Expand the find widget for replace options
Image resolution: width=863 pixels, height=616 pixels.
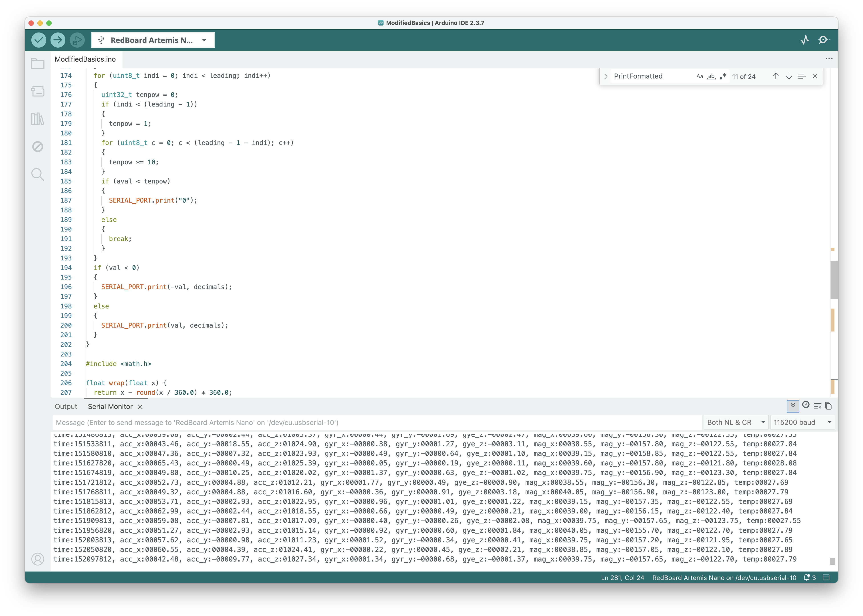pyautogui.click(x=606, y=76)
